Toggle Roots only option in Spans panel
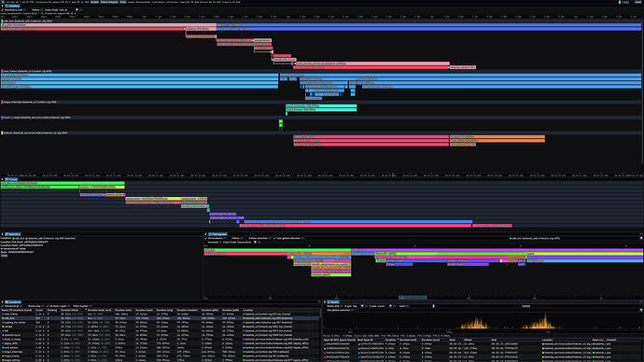 334,306
